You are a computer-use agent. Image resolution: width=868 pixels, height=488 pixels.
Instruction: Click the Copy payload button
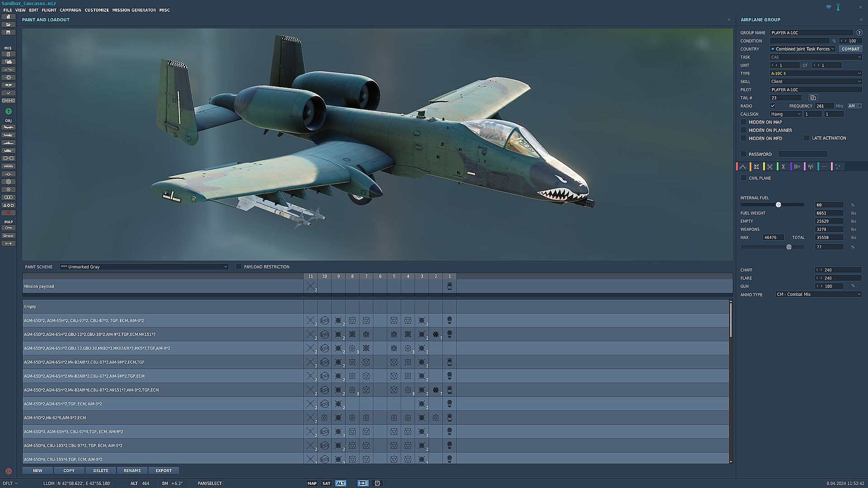point(69,471)
